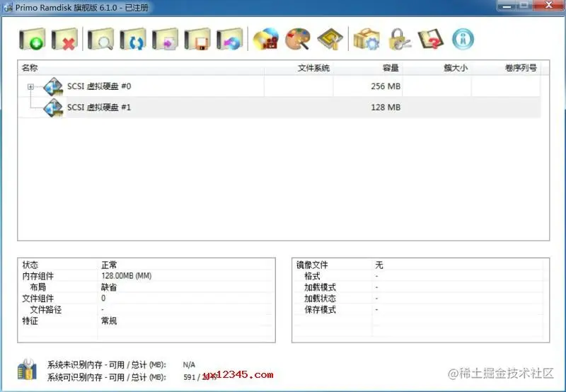Image resolution: width=566 pixels, height=392 pixels.
Task: Open image file tools with discs and camera icon
Action: click(266, 39)
